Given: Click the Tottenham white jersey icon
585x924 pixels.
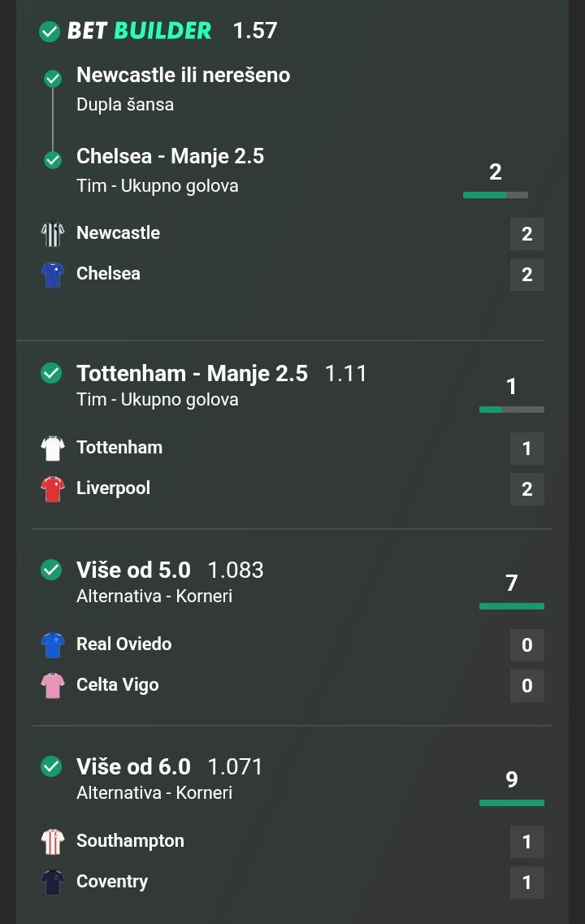Looking at the screenshot, I should coord(53,448).
